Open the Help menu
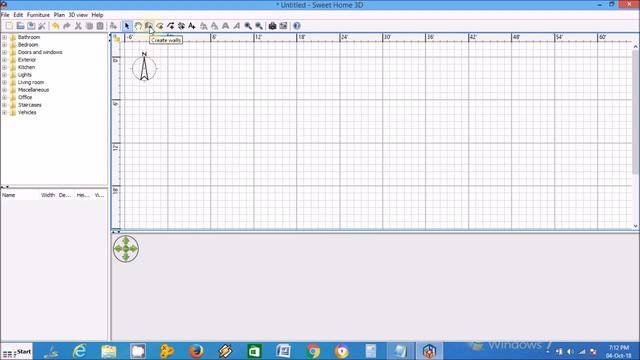The width and height of the screenshot is (640, 360). (97, 15)
